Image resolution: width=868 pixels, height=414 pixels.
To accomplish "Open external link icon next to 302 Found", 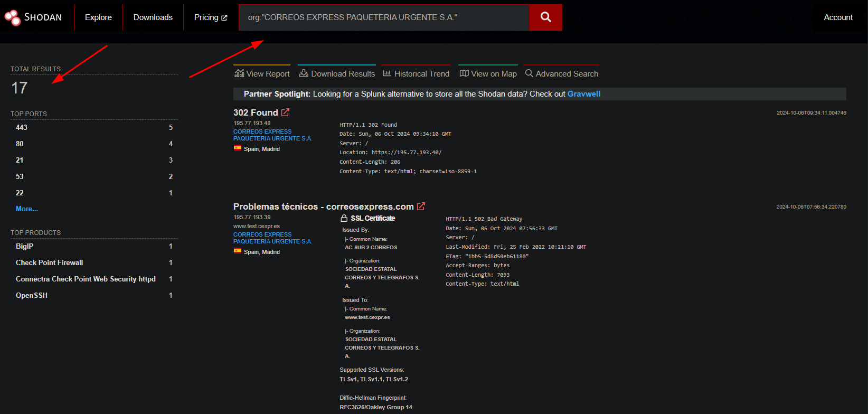I will pyautogui.click(x=285, y=112).
